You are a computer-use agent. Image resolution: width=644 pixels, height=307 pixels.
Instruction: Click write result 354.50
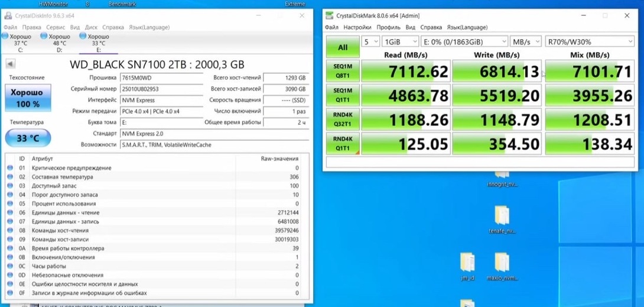click(497, 143)
